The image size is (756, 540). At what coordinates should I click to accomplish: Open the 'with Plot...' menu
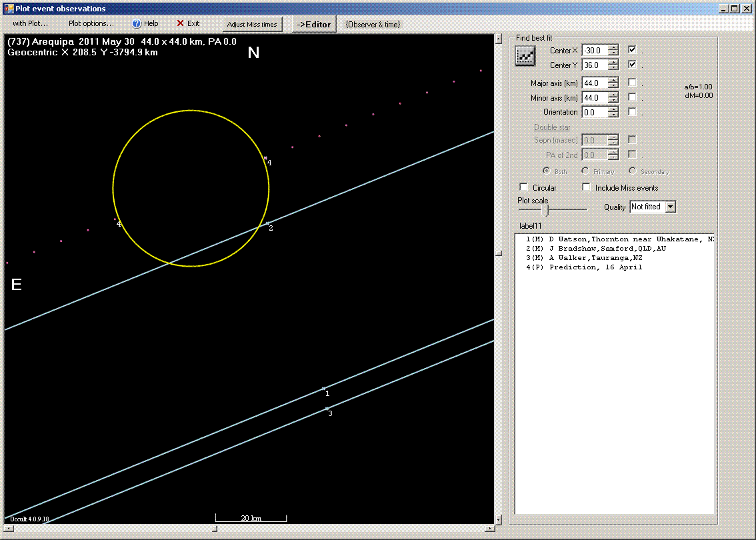coord(31,23)
